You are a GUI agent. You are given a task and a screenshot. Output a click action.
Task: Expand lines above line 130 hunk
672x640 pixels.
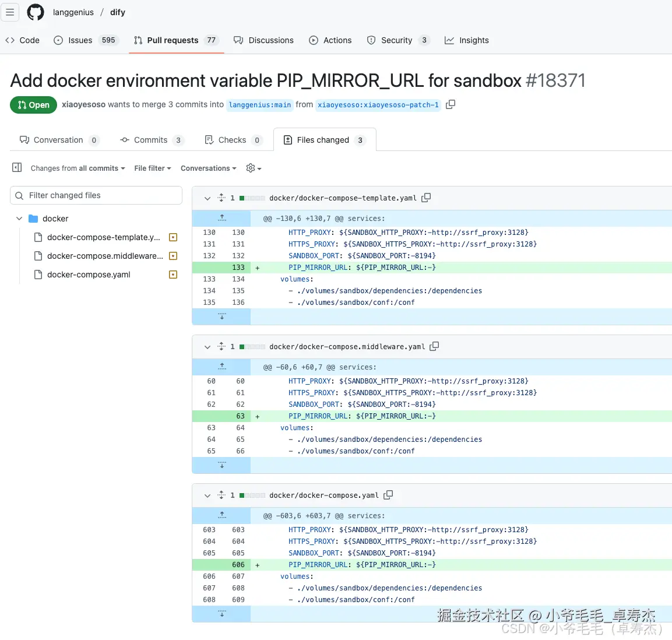221,218
